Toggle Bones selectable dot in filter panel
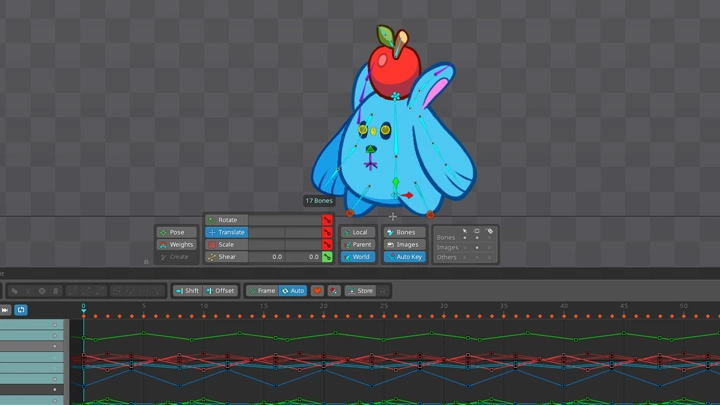The width and height of the screenshot is (720, 405). click(x=465, y=238)
